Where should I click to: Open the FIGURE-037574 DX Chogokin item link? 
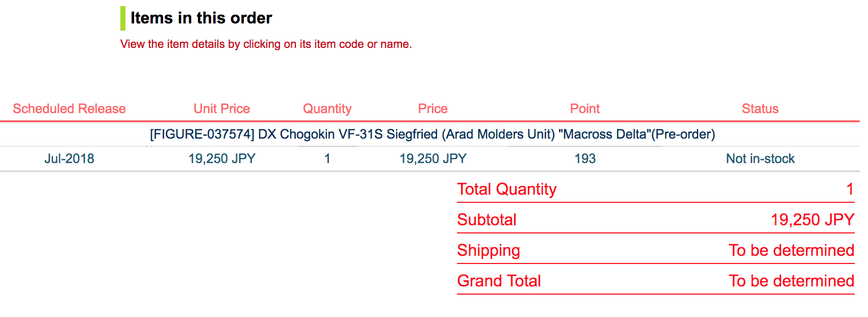tap(432, 134)
